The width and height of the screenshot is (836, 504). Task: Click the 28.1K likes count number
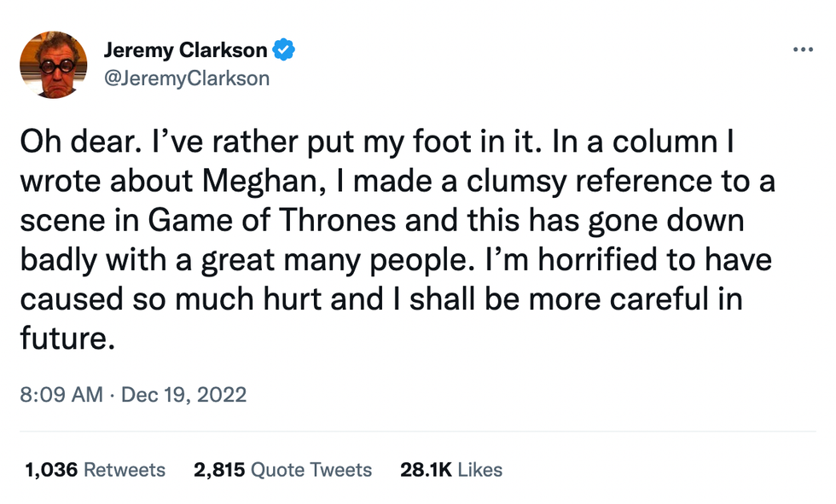click(425, 470)
